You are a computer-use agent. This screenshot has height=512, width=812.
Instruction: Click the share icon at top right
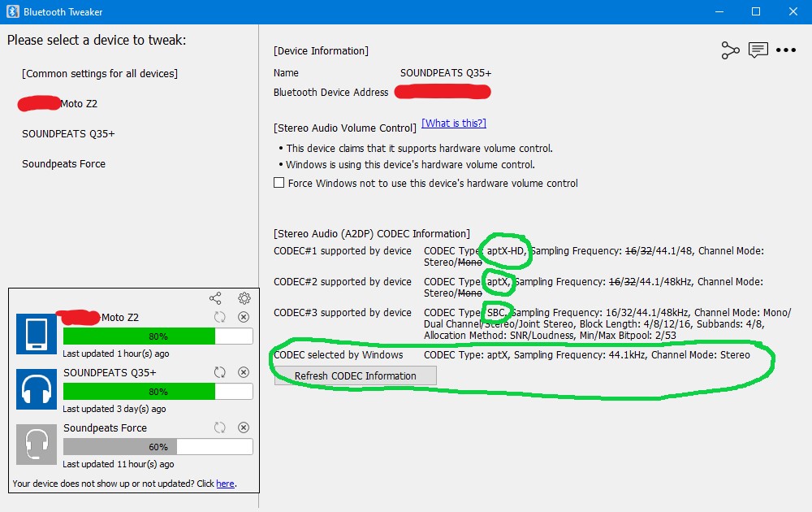[x=730, y=50]
